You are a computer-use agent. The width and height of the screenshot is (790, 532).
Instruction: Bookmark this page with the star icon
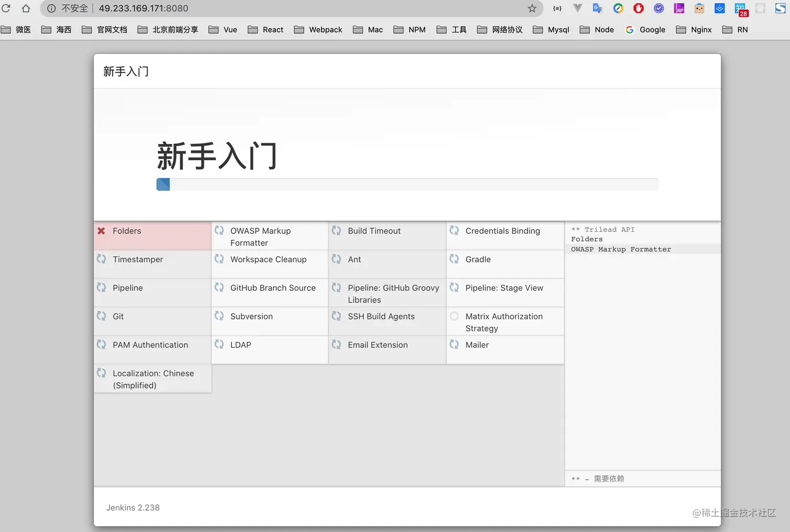(532, 8)
